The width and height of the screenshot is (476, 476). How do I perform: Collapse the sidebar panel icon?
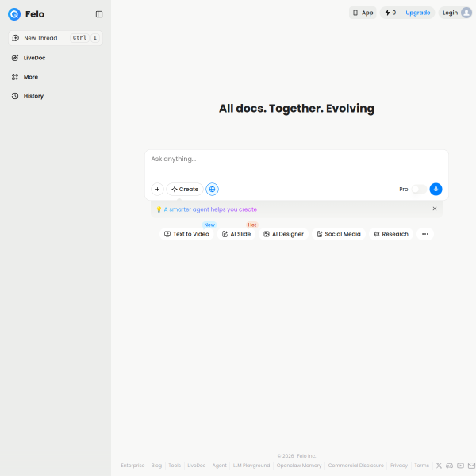tap(99, 14)
